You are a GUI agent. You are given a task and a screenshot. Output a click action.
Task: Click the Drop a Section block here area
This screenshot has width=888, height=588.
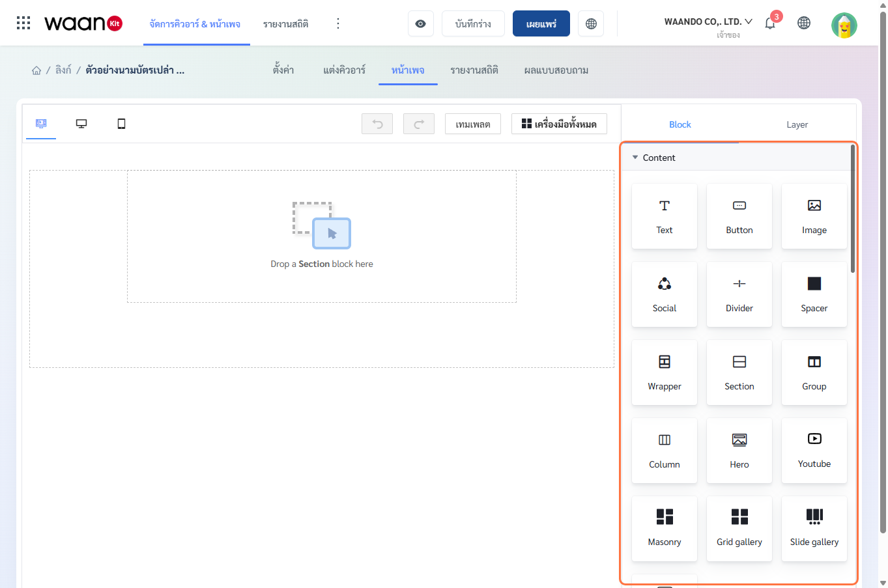point(322,236)
